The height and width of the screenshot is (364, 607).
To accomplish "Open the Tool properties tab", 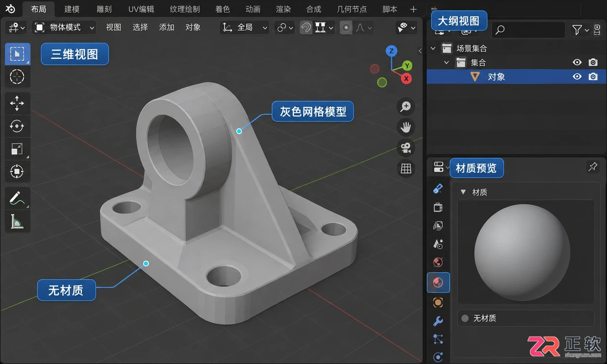I will click(438, 188).
